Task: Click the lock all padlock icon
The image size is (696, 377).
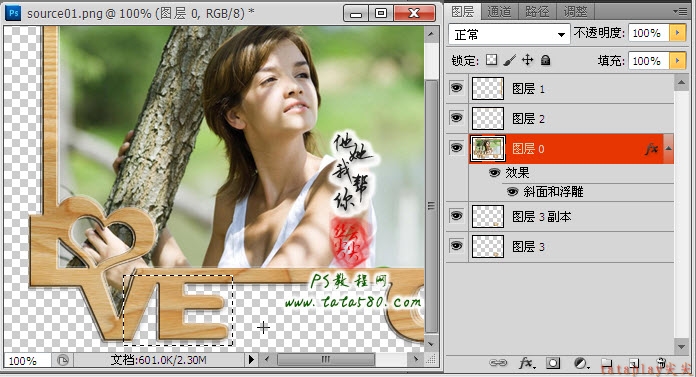Action: [x=546, y=60]
